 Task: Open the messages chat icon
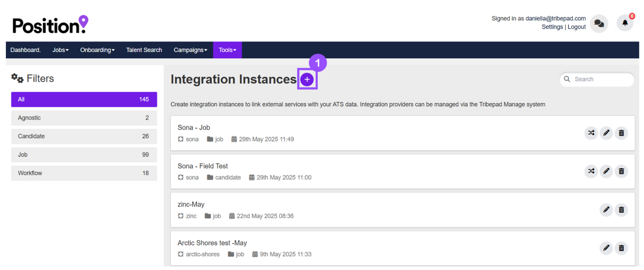599,23
